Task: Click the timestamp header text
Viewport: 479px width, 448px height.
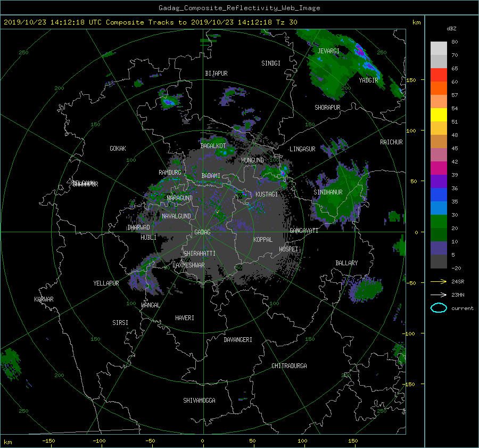Action: click(150, 22)
